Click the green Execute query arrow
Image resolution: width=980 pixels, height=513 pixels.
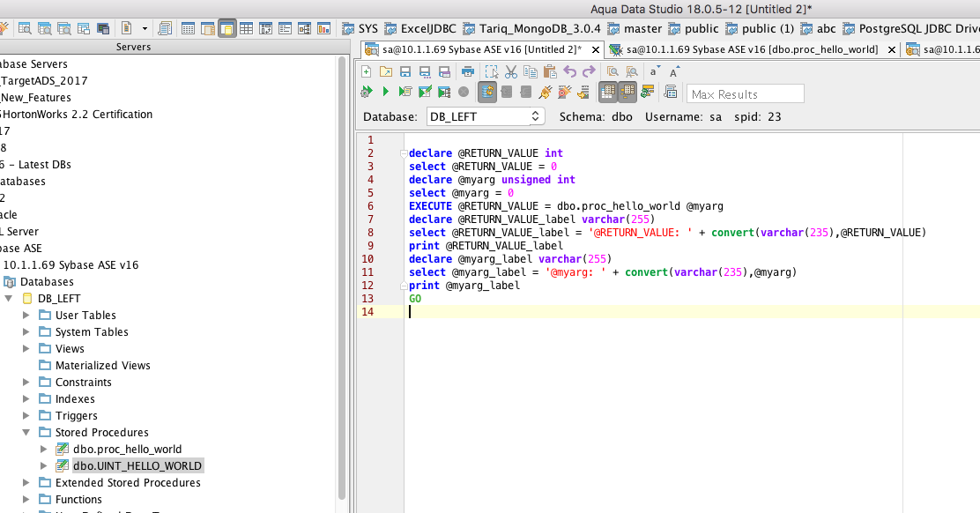(x=385, y=92)
